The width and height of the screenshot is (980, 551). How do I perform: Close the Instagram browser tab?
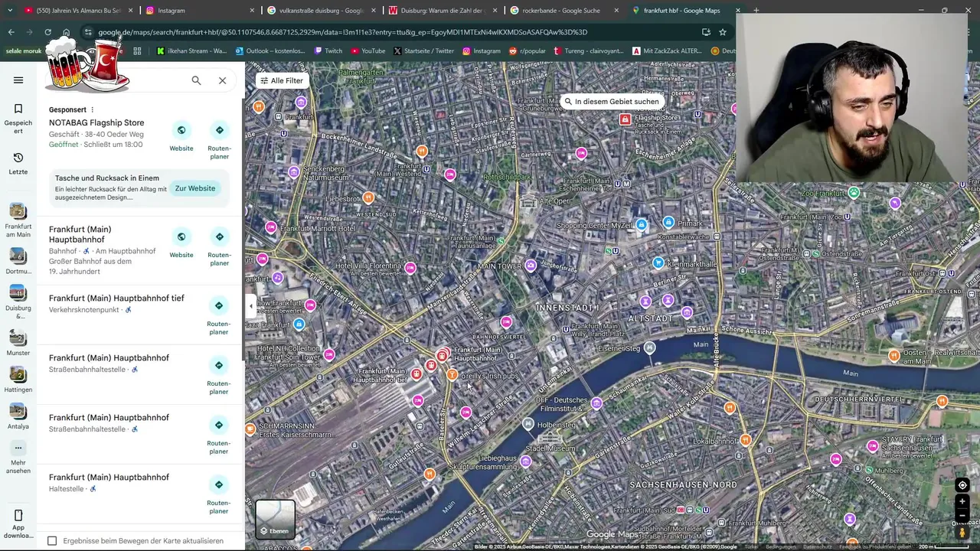point(253,11)
